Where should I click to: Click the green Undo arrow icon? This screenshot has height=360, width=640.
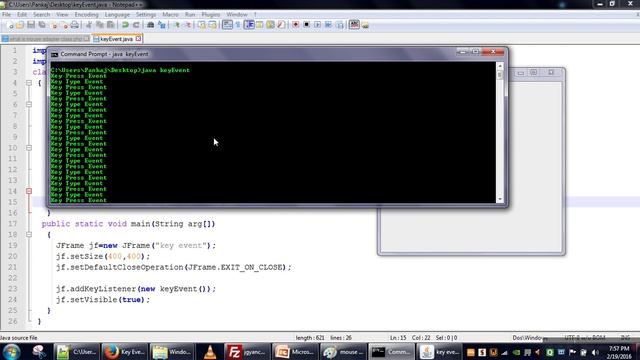tap(125, 25)
